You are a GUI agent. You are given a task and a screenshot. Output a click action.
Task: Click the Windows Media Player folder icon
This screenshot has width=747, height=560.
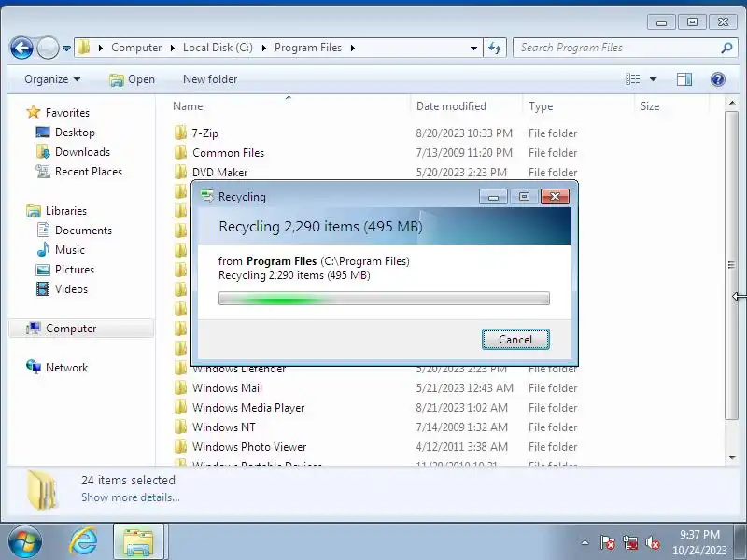pyautogui.click(x=180, y=408)
